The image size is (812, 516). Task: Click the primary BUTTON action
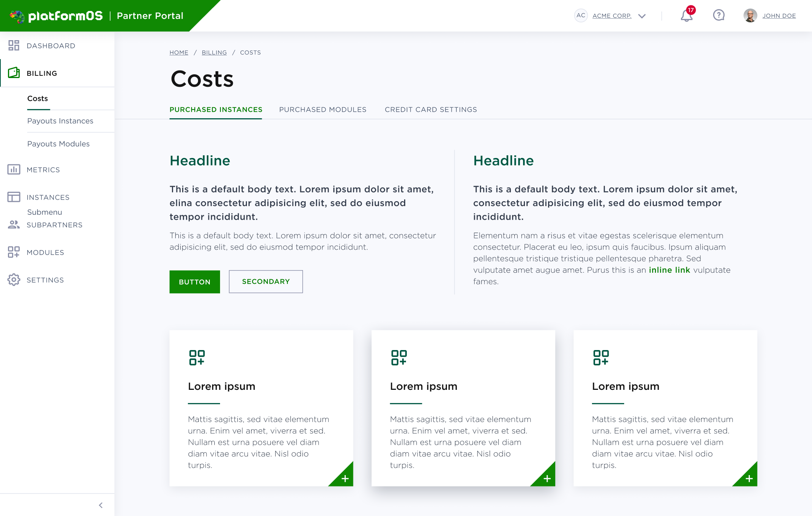(194, 281)
